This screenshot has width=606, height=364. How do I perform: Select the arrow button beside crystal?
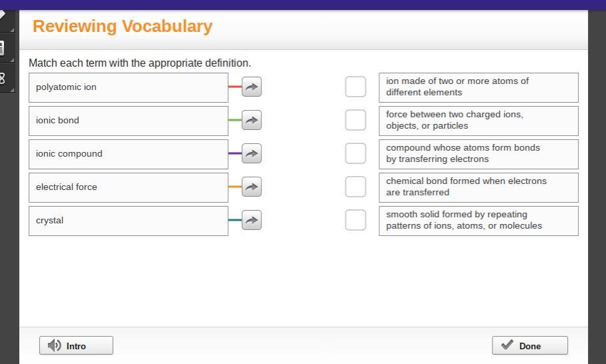[251, 220]
